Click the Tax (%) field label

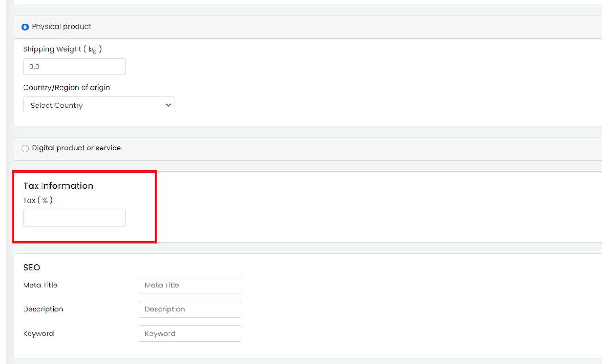click(38, 200)
